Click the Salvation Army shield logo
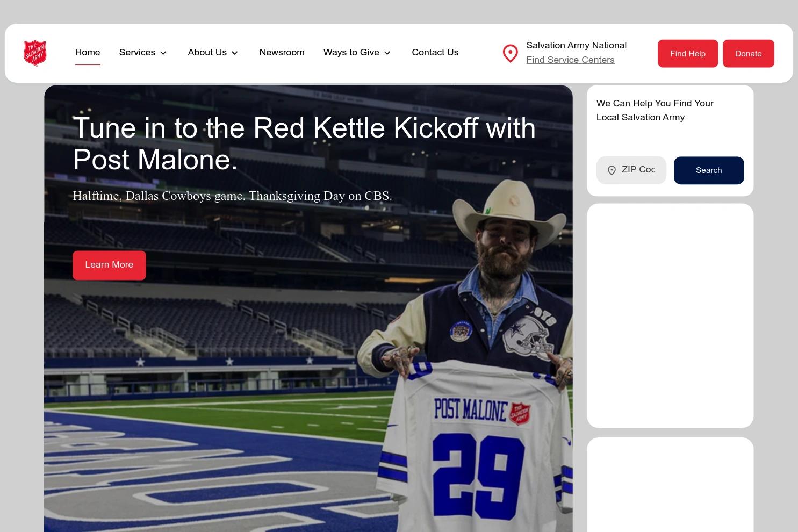This screenshot has width=798, height=532. [x=35, y=53]
